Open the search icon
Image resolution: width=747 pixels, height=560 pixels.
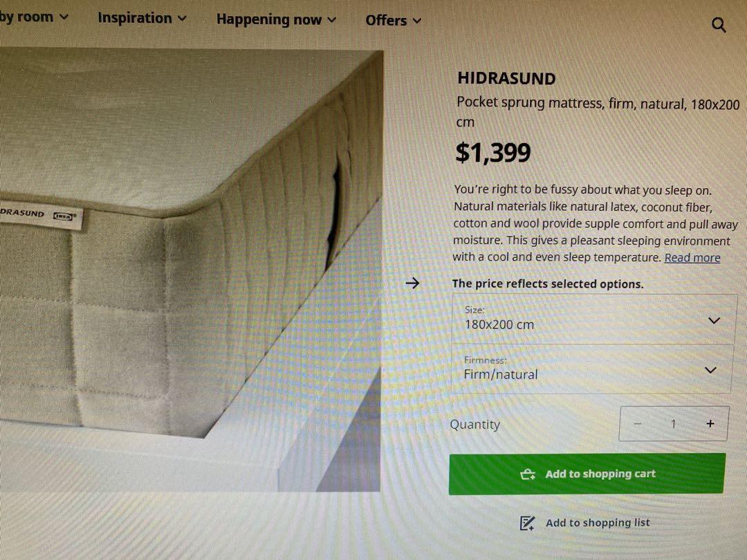coord(719,24)
